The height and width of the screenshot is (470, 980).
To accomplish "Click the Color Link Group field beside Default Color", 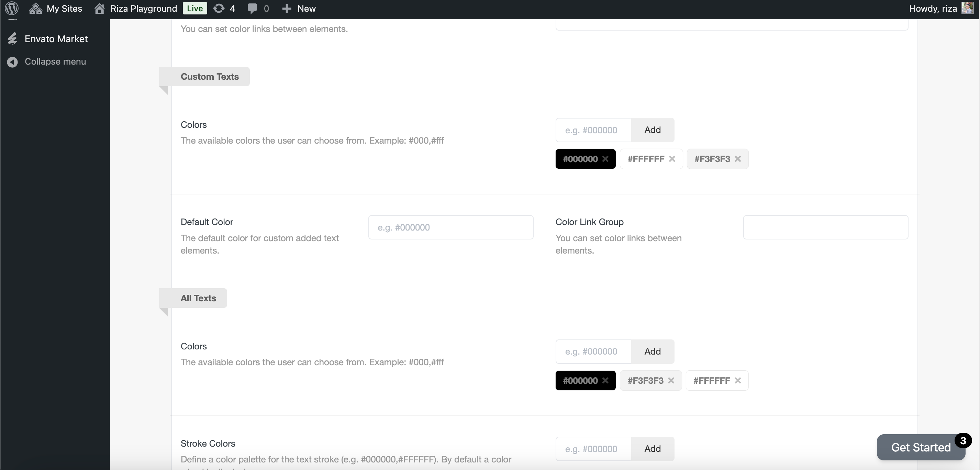I will 825,227.
